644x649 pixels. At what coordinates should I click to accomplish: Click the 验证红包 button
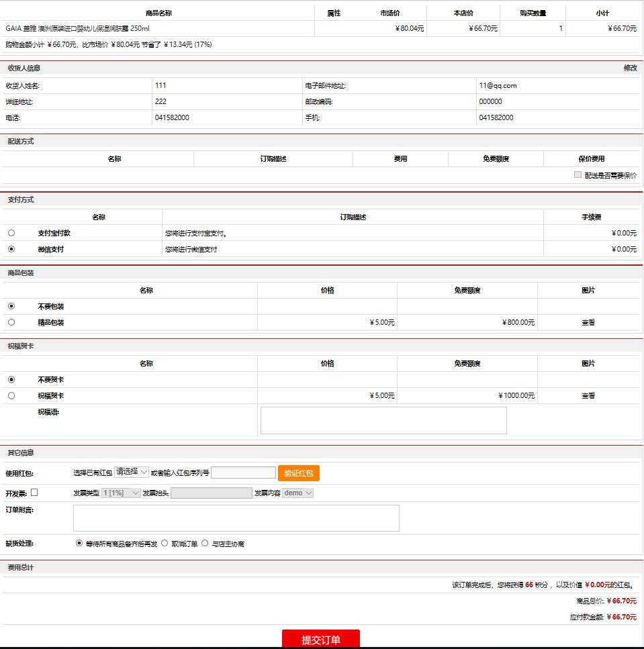[x=299, y=473]
